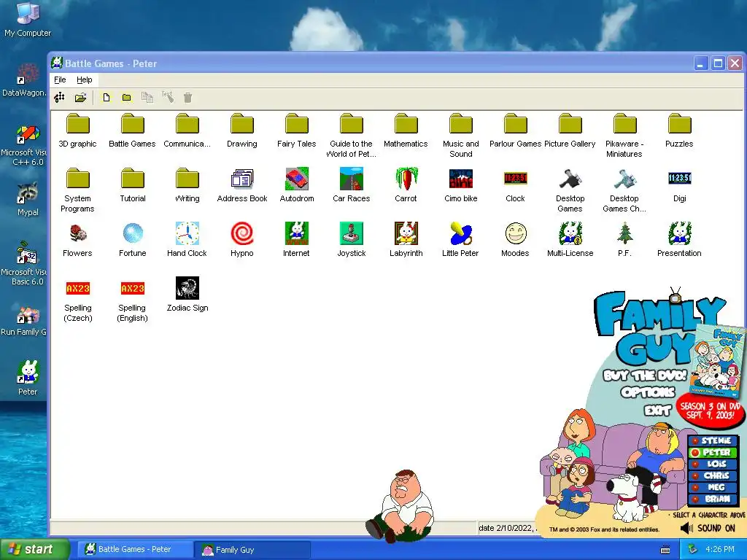Viewport: 747px width, 560px height.
Task: Select the Little Peter icon
Action: [461, 233]
